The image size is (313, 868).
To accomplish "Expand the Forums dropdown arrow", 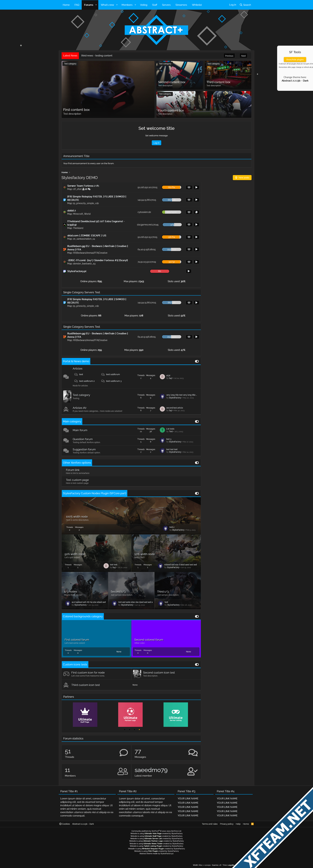I will [96, 5].
